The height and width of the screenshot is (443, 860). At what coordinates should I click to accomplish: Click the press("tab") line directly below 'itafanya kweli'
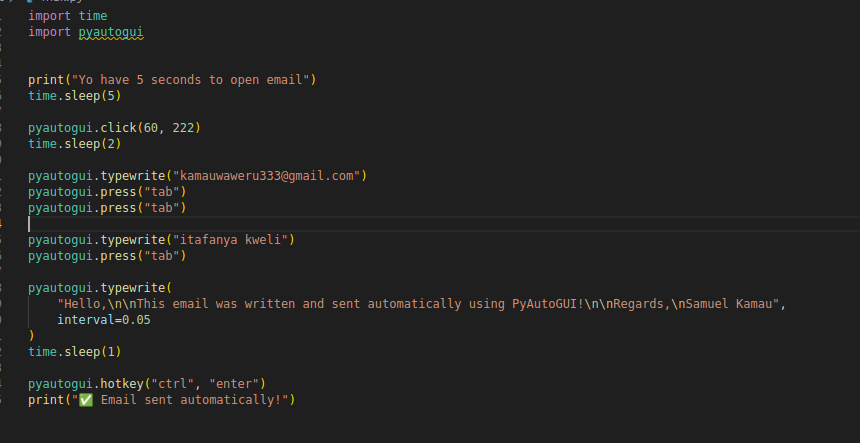(108, 256)
